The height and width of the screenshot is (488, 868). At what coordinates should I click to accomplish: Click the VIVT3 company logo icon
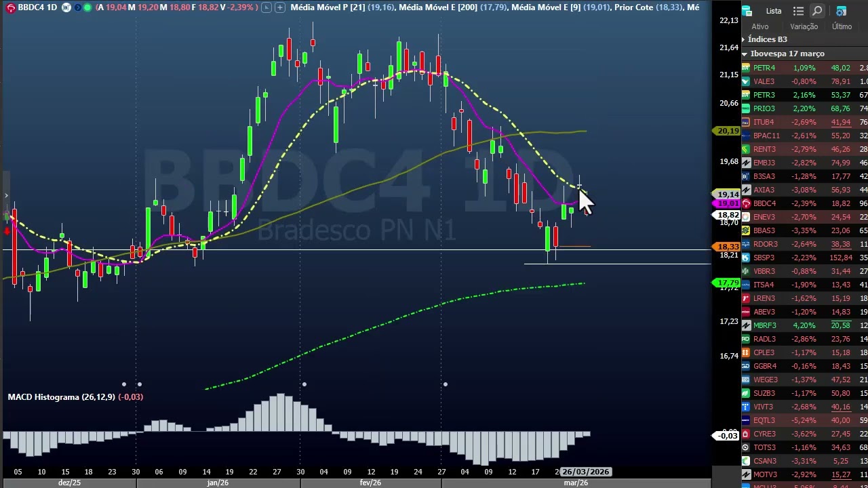click(x=746, y=407)
